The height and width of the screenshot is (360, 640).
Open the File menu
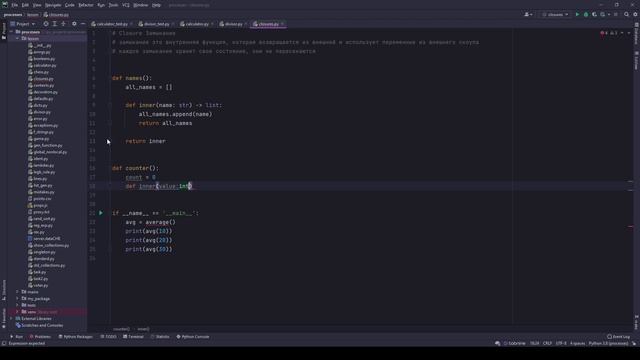pos(15,5)
